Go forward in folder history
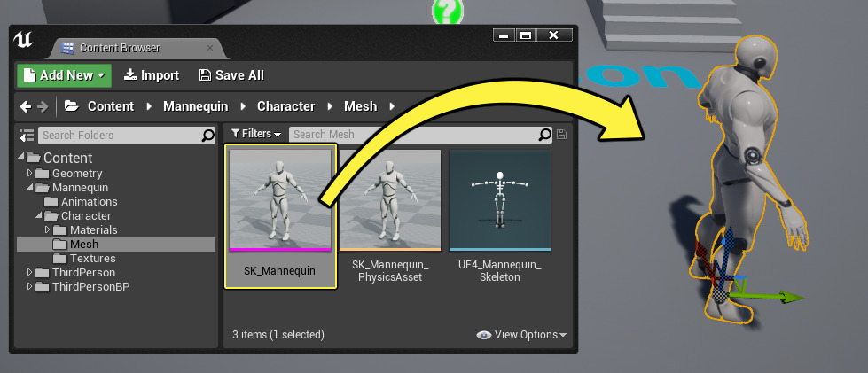Viewport: 868px width, 373px height. tap(43, 106)
